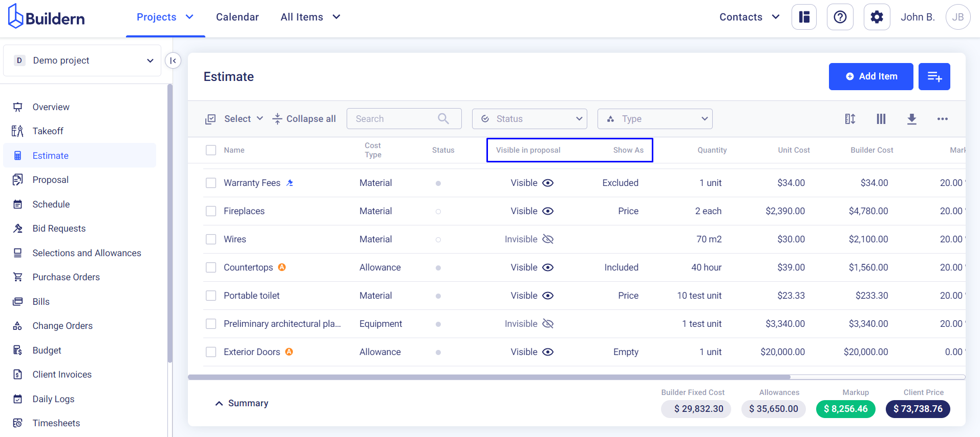Check the Fireplaces row checkbox
Viewport: 980px width, 437px height.
[x=211, y=211]
